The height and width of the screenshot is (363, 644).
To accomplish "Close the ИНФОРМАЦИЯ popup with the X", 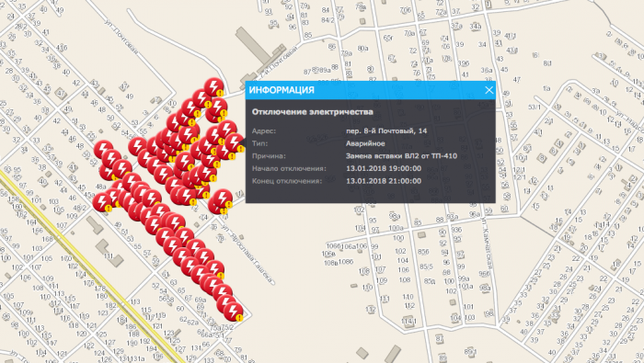I will [489, 90].
